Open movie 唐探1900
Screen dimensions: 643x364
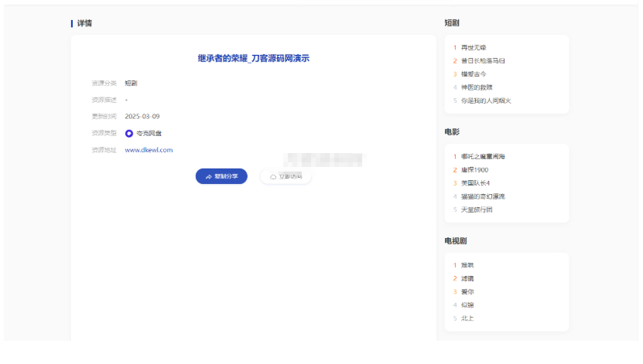474,170
